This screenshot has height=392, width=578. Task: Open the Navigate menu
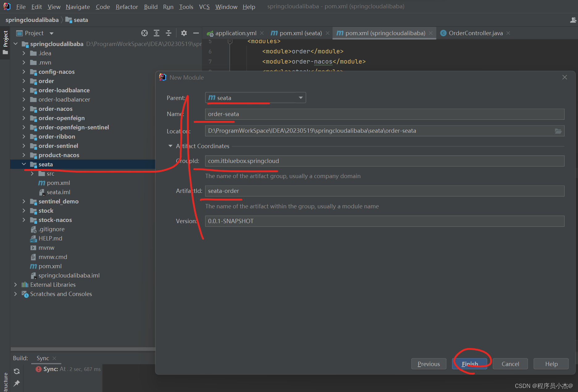point(78,7)
